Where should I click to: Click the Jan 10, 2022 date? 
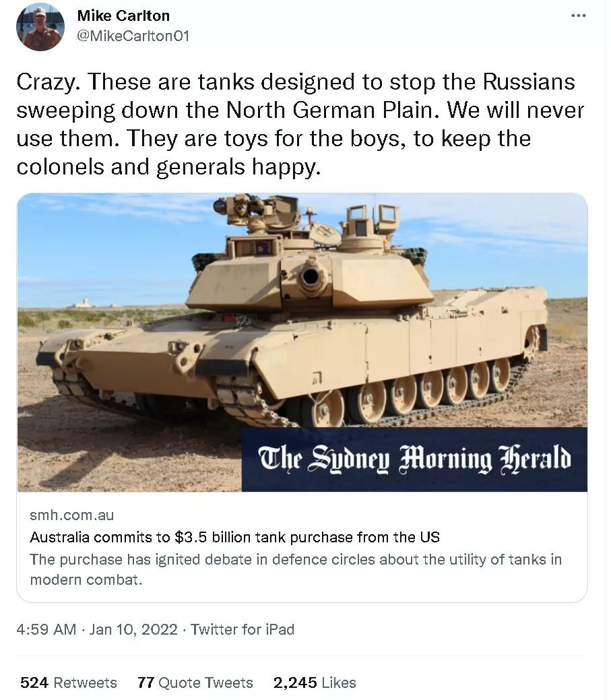133,629
